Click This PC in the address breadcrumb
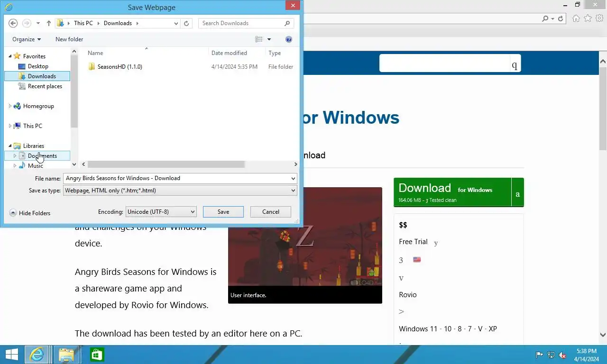The image size is (607, 364). point(83,23)
